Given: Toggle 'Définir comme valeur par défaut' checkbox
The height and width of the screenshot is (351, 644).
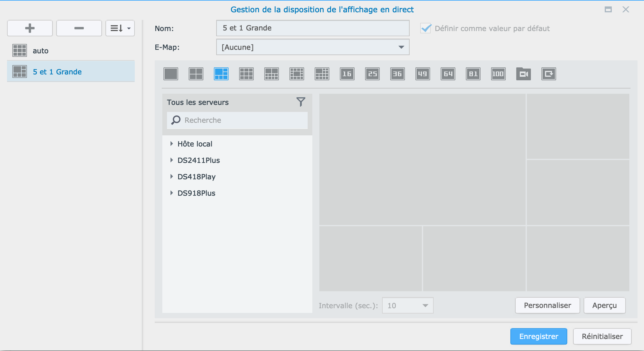Looking at the screenshot, I should [426, 28].
